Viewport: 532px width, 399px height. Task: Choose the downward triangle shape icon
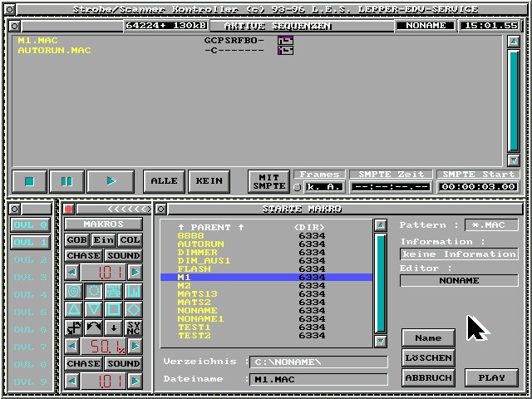pyautogui.click(x=94, y=309)
